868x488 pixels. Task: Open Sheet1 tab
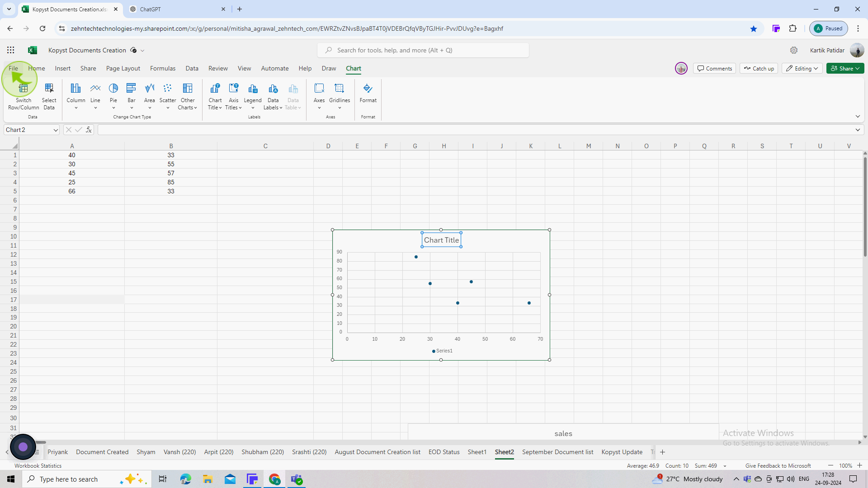click(477, 452)
